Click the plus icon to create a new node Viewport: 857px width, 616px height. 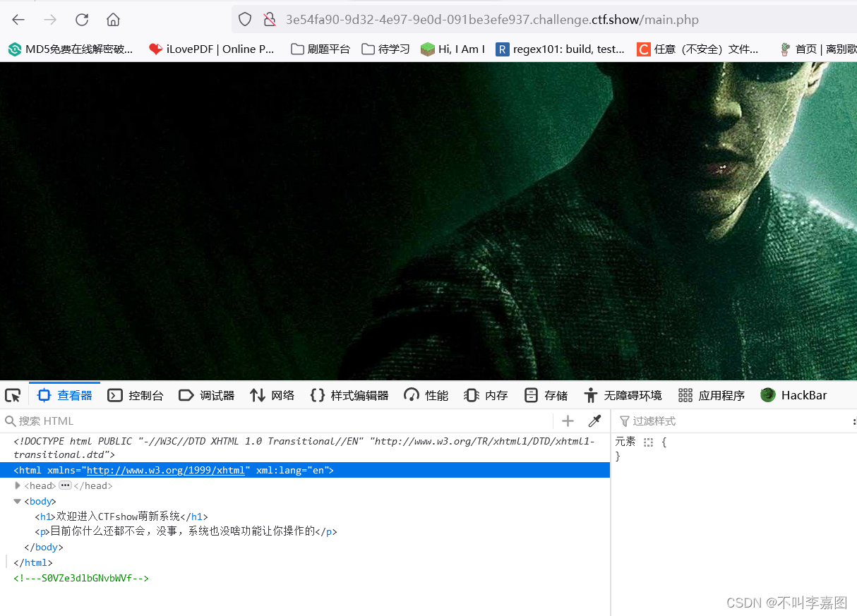568,421
